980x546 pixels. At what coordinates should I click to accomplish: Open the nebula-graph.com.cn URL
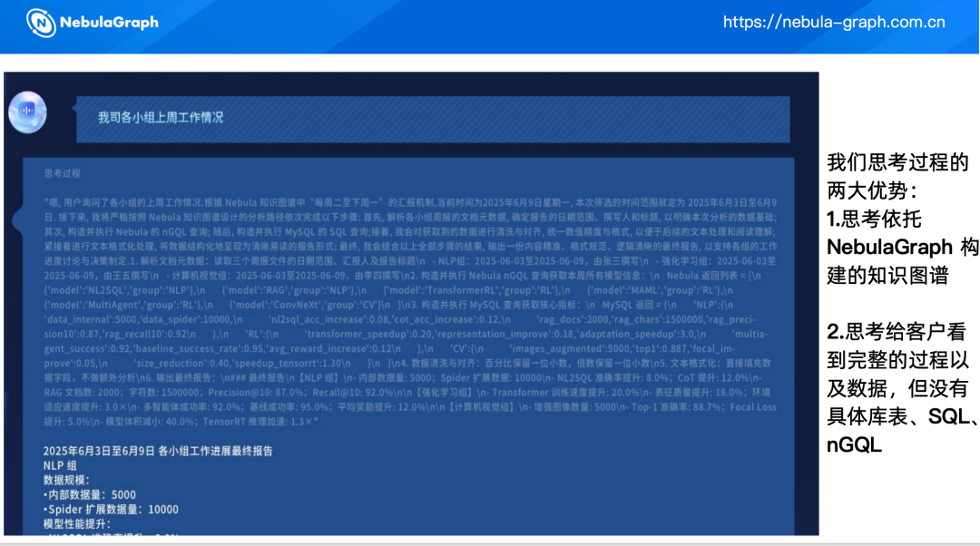pyautogui.click(x=834, y=23)
